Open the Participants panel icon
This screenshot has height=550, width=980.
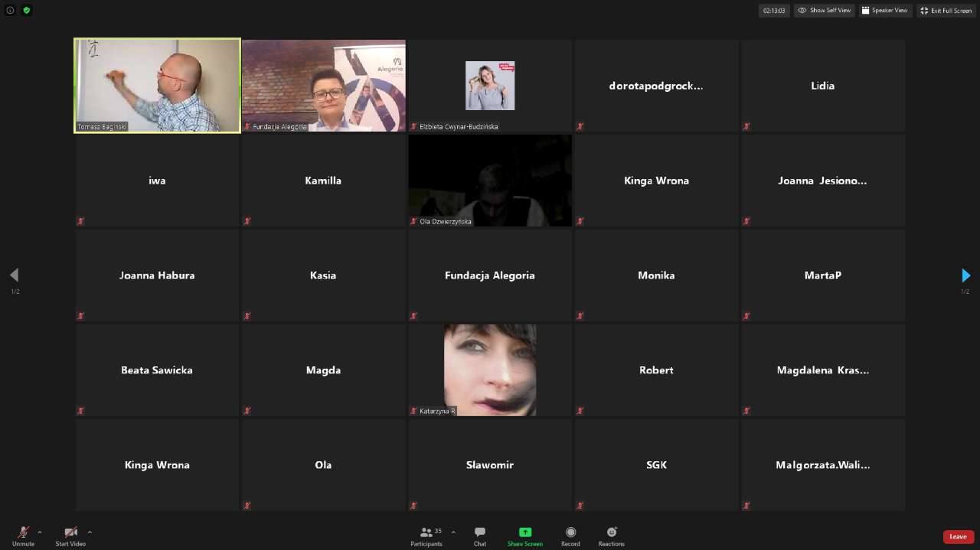point(426,532)
